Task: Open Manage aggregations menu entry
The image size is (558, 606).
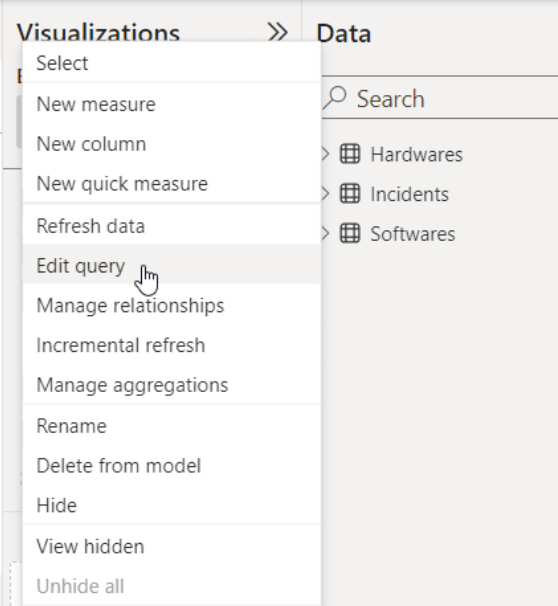Action: point(172,385)
